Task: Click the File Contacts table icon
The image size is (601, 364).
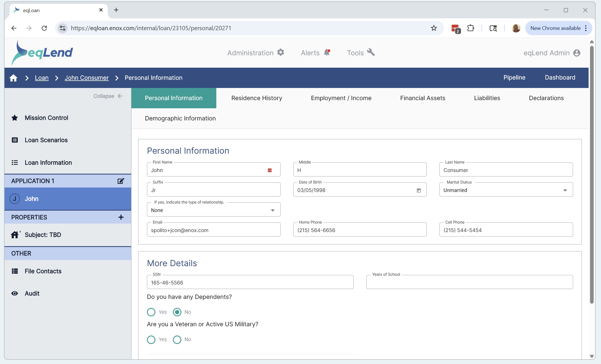Action: [x=15, y=271]
